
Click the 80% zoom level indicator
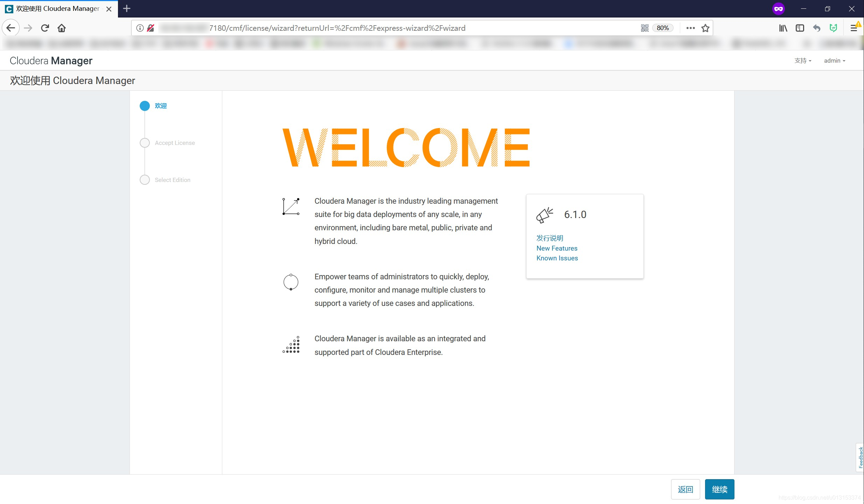tap(662, 28)
